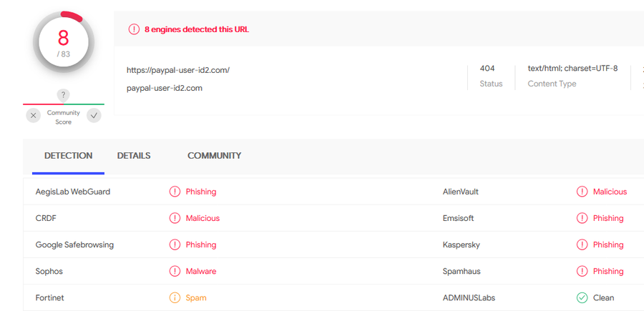The image size is (644, 311).
Task: Switch to the DETECTION tab
Action: [x=68, y=156]
